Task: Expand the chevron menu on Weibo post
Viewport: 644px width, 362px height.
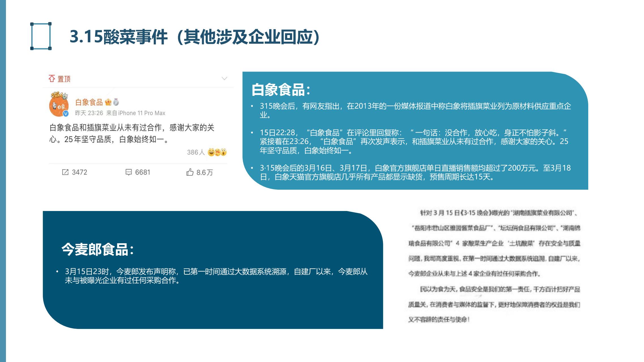Action: (224, 78)
